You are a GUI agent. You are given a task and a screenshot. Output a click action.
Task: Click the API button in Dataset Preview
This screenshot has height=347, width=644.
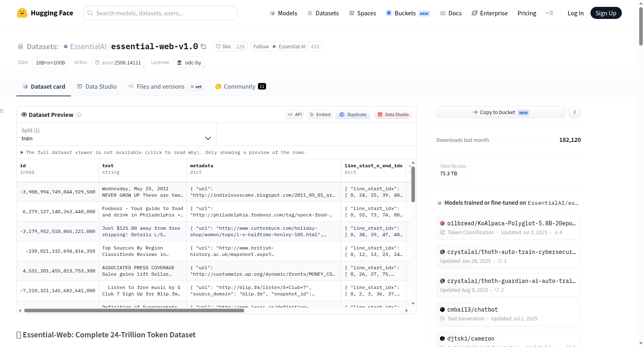295,114
